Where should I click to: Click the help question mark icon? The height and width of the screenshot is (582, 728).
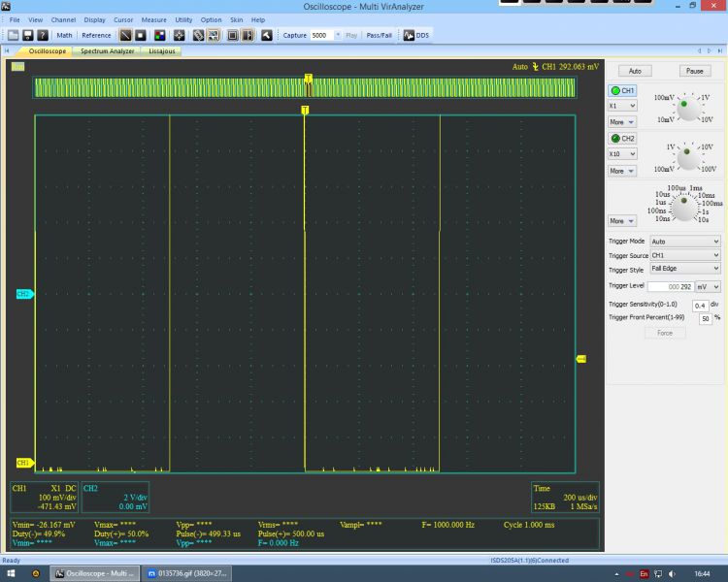click(43, 35)
